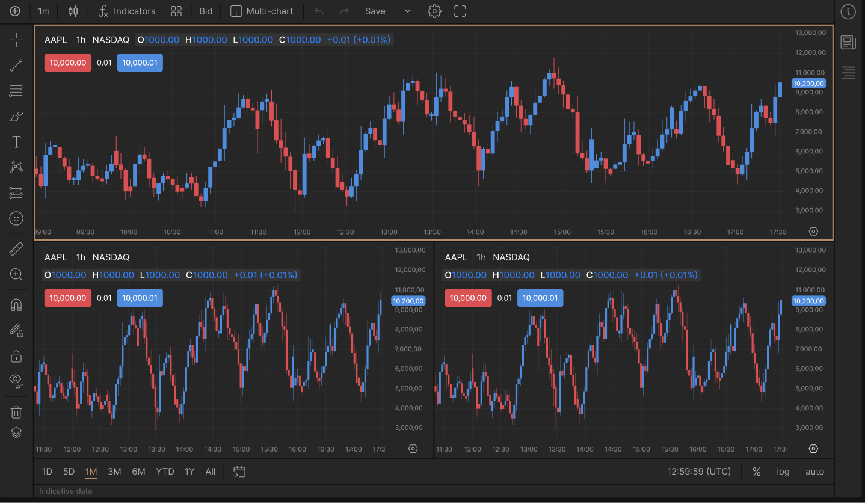Open the chart settings gear icon
The width and height of the screenshot is (865, 504).
pyautogui.click(x=434, y=11)
